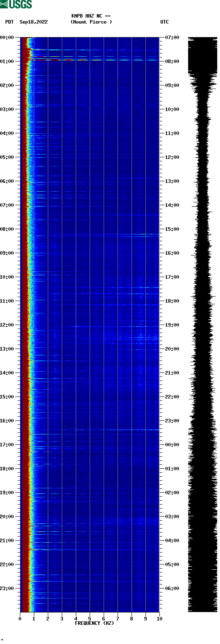The height and width of the screenshot is (644, 220).
Task: Click the 00:00 PDT time label
Action: (x=7, y=38)
